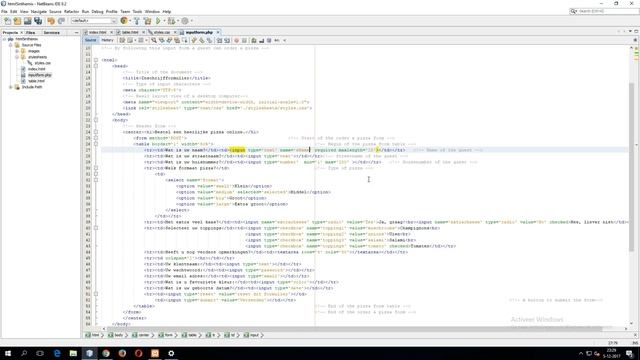Click the Debug Project icon
The width and height of the screenshot is (640, 360).
pyautogui.click(x=171, y=21)
